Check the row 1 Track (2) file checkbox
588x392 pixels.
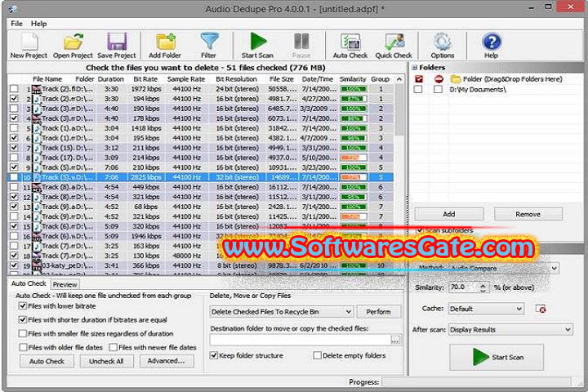coord(14,89)
